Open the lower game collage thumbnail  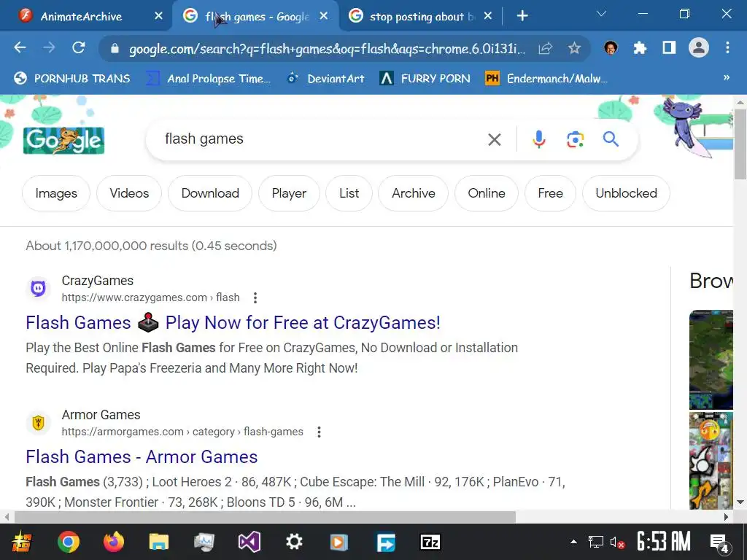[711, 461]
